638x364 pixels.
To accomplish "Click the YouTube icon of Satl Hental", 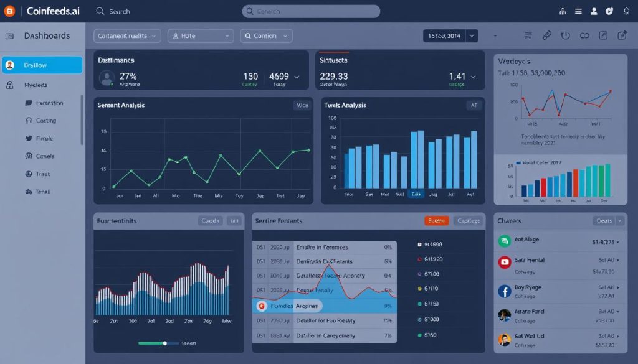I will 505,263.
